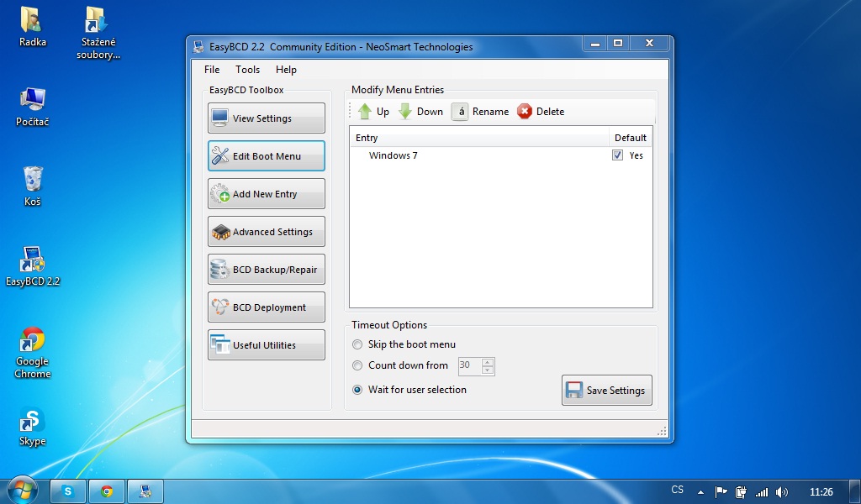
Task: Click the taskbar clock showing 11:26
Action: pyautogui.click(x=821, y=492)
